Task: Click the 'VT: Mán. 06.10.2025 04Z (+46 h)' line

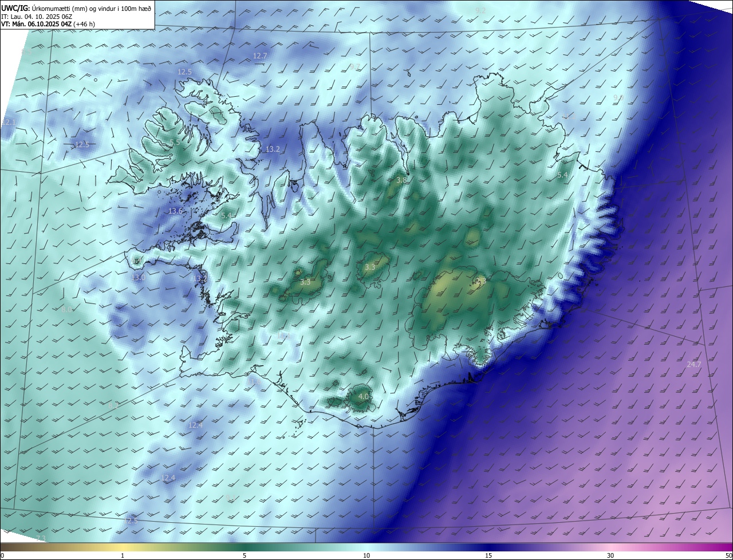Action: tap(48, 24)
